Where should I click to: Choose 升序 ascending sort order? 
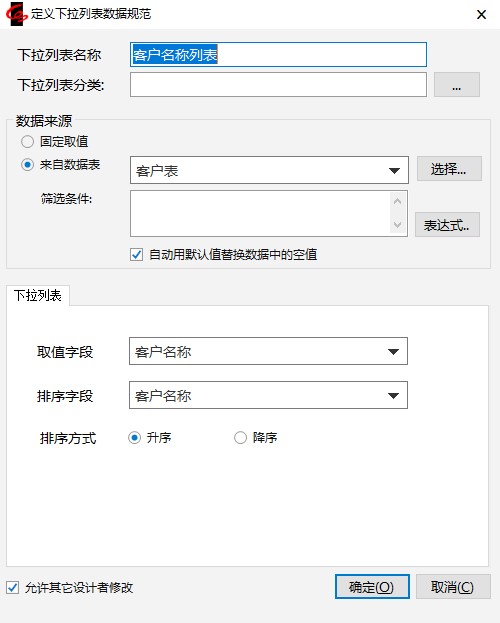pos(134,437)
